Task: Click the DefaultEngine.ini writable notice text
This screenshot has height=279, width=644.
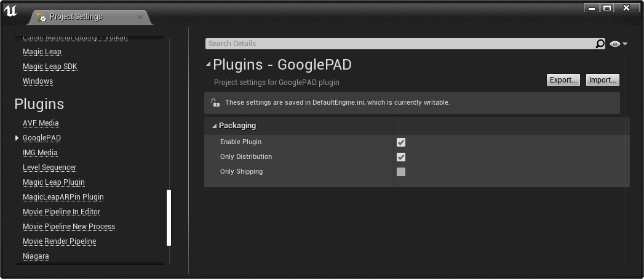Action: tap(338, 102)
